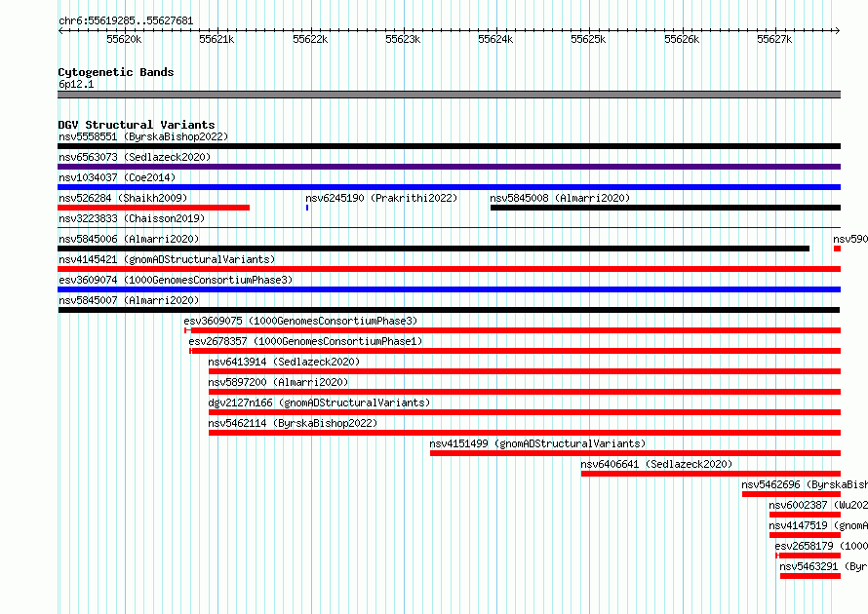Screen dimensions: 868x614
Task: Click the Cytogenetic Bands track title
Action: (x=116, y=72)
